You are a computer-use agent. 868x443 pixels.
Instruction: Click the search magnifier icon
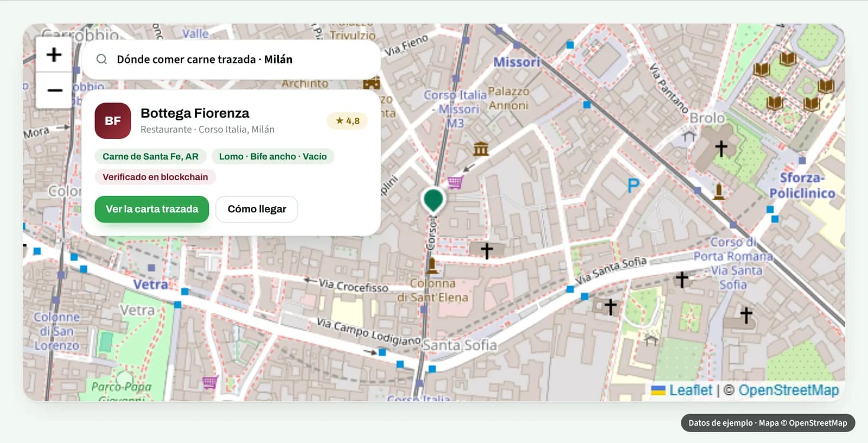101,59
